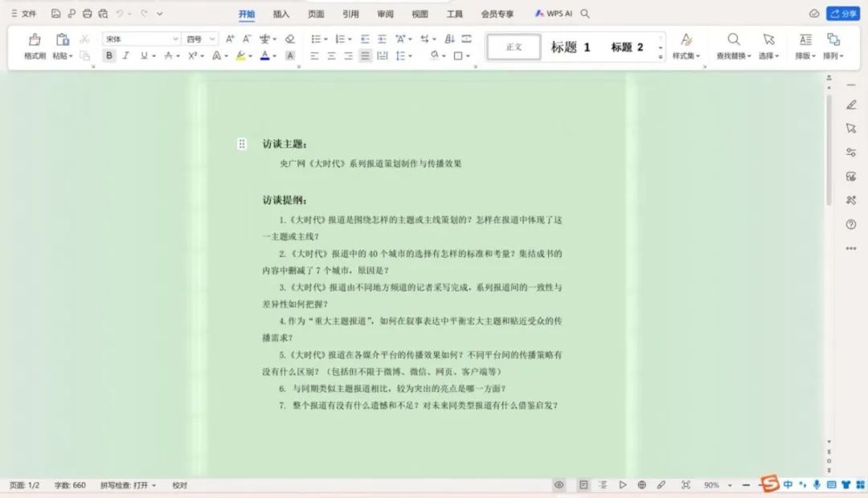
Task: Click the print icon in quick access bar
Action: (x=87, y=14)
